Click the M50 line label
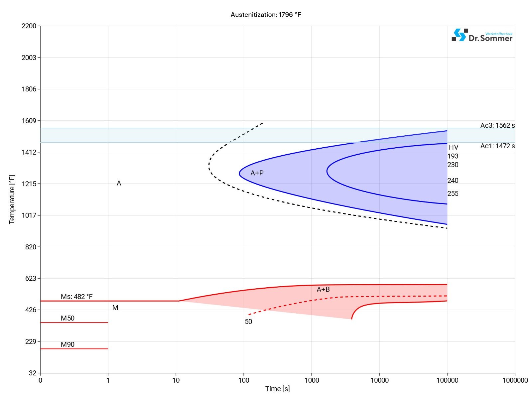This screenshot has height=399, width=532. click(67, 318)
